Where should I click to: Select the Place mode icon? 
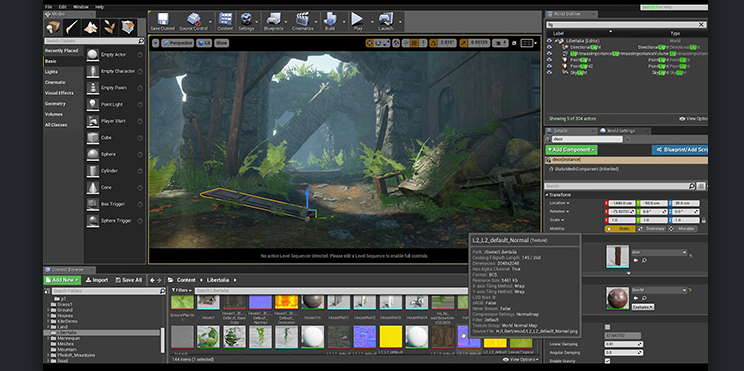[53, 28]
